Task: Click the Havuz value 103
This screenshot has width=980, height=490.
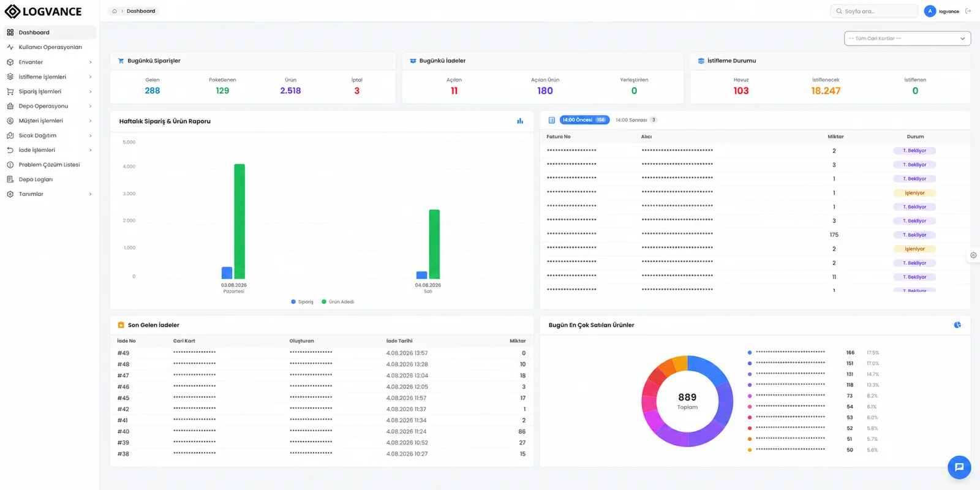Action: 741,91
